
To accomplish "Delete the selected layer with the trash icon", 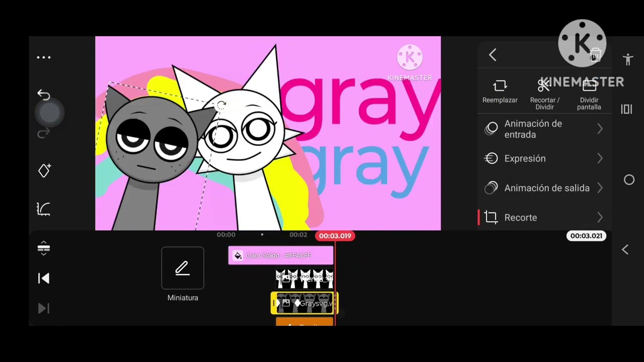I will [x=595, y=55].
